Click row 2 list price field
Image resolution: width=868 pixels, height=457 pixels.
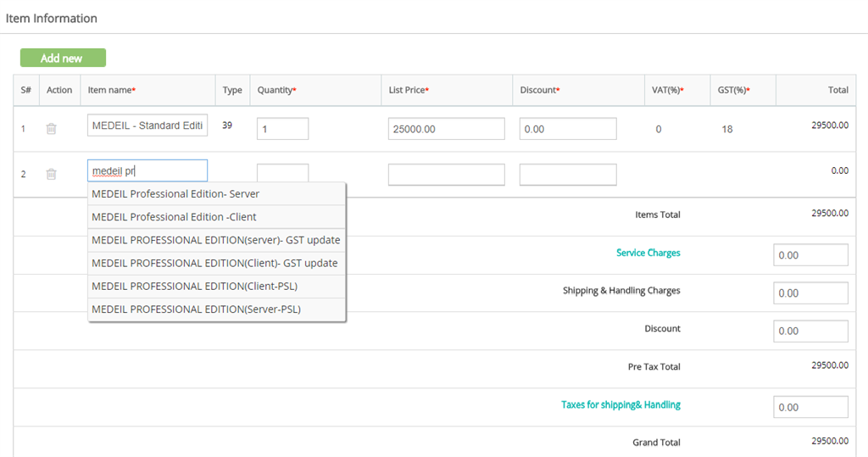pyautogui.click(x=446, y=175)
